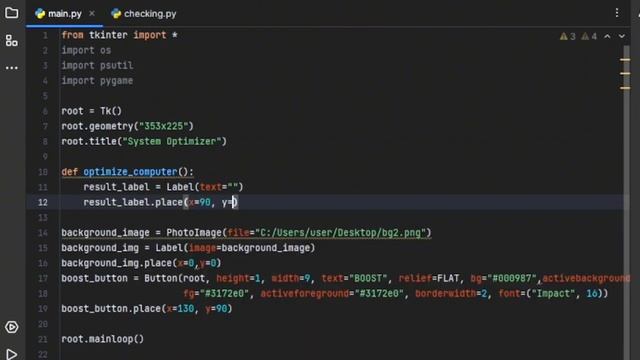This screenshot has height=360, width=640.
Task: Click line number 21 in the gutter
Action: pyautogui.click(x=43, y=339)
